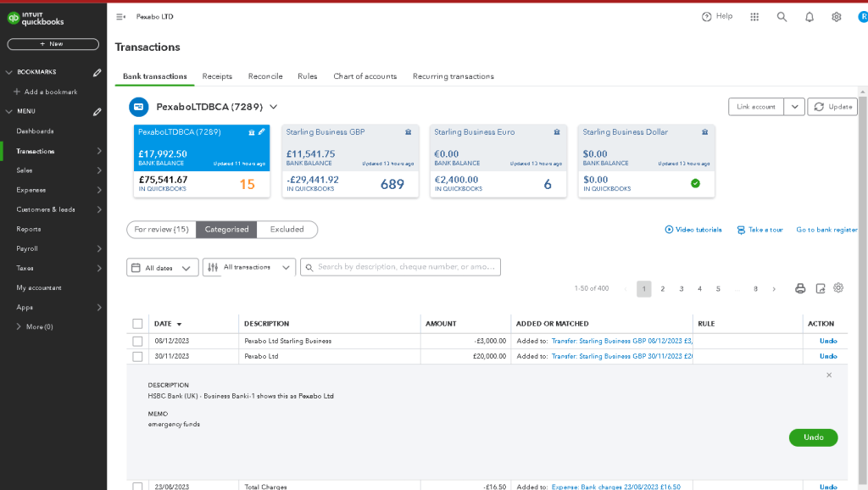The height and width of the screenshot is (490, 868).
Task: Click the Update refresh button
Action: point(832,107)
